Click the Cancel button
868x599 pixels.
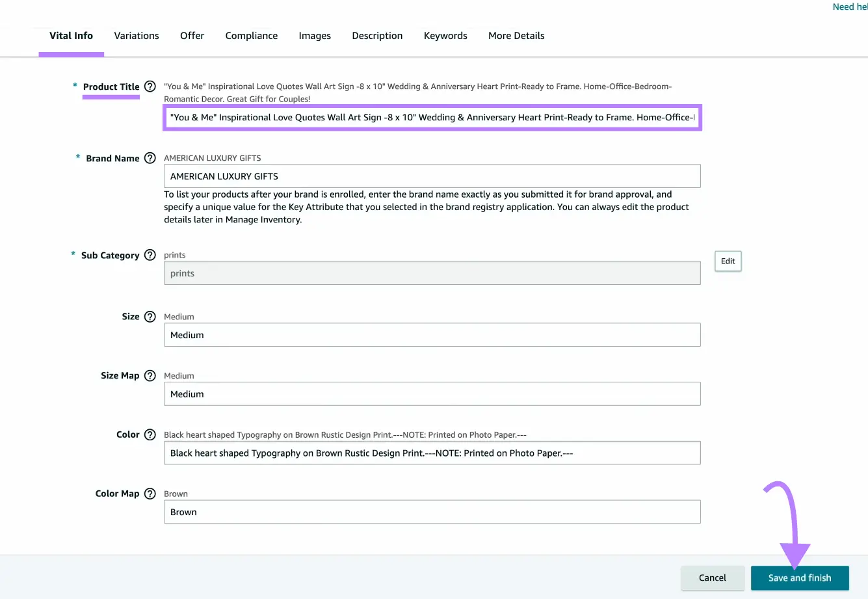pyautogui.click(x=713, y=578)
